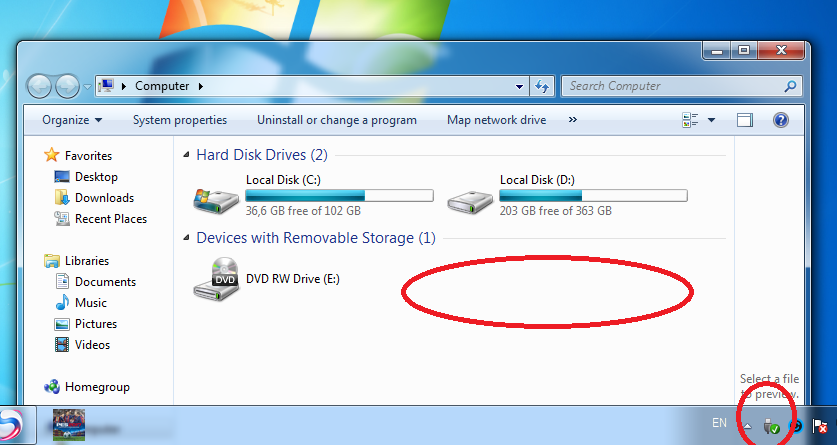Click the EN language indicator
837x445 pixels.
tap(719, 423)
